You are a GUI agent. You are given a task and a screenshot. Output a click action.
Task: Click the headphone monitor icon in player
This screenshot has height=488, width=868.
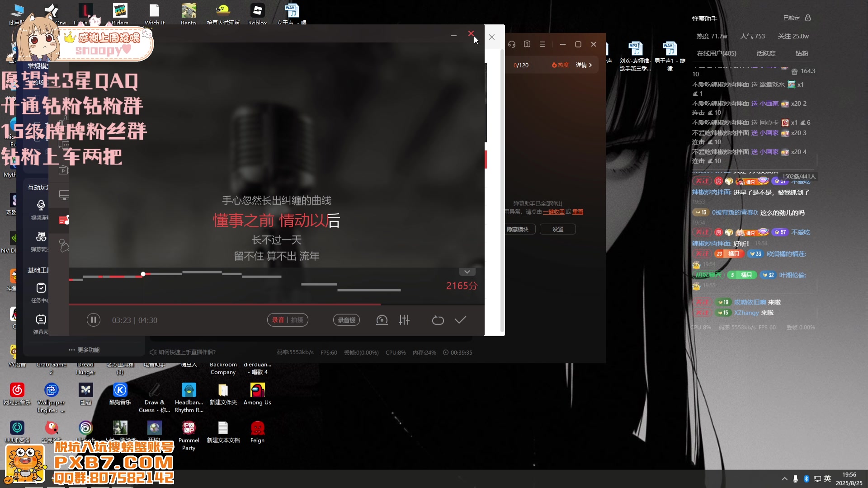382,320
